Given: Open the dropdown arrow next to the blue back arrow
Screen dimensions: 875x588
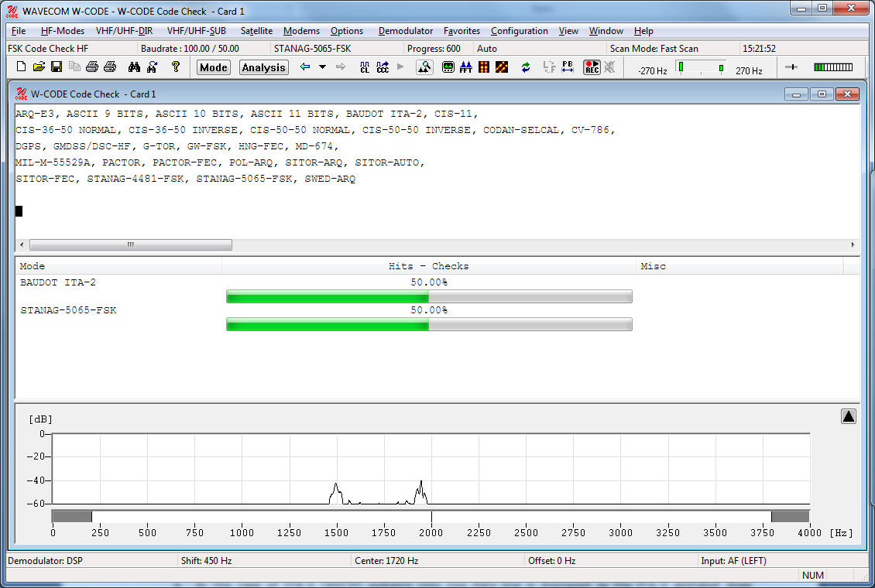Looking at the screenshot, I should [x=323, y=67].
